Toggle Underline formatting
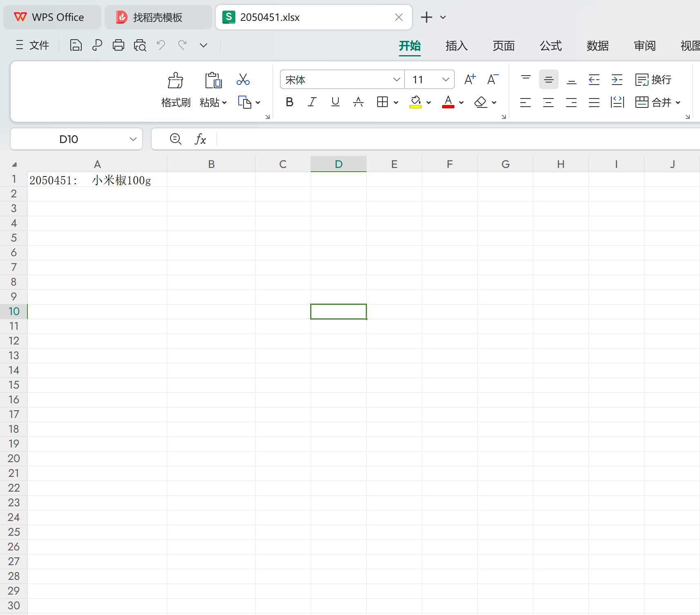The image size is (700, 615). click(x=335, y=102)
